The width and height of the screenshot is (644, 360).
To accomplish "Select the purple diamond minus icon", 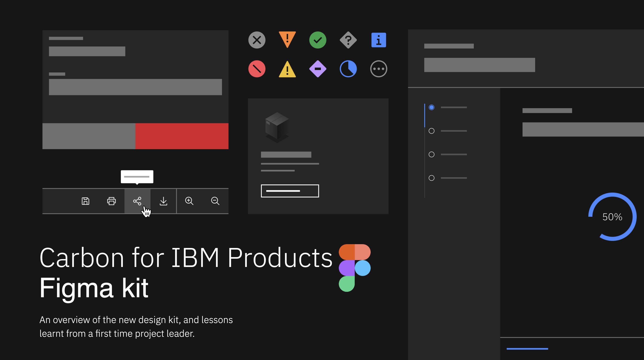I will point(318,69).
